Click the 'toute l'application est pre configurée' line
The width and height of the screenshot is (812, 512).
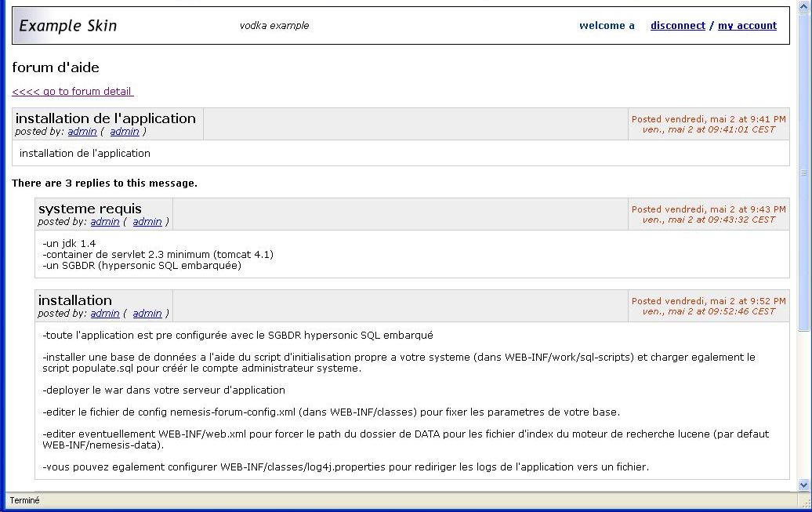point(237,336)
